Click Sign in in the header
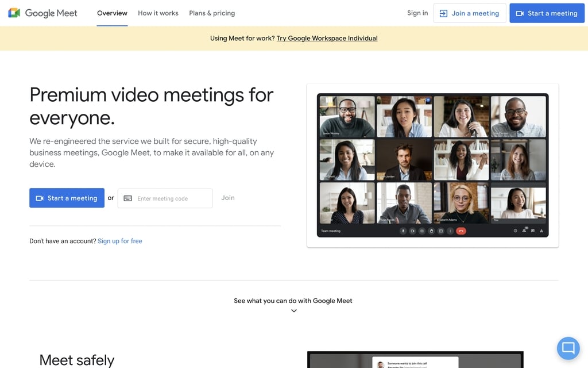588x368 pixels. point(417,13)
